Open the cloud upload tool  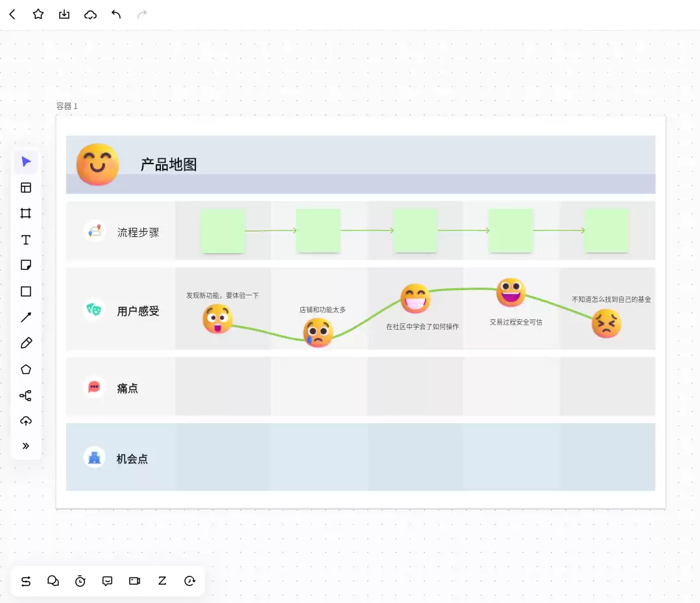coord(26,421)
